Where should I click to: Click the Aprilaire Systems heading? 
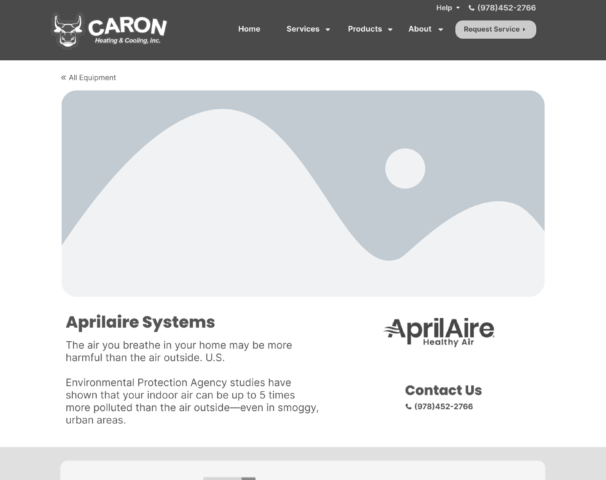click(140, 322)
